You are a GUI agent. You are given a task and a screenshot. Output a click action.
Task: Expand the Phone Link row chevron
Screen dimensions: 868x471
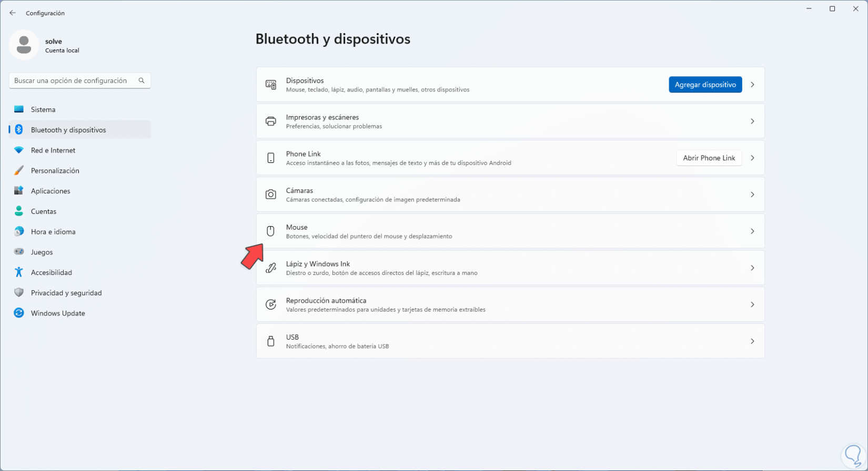click(752, 158)
